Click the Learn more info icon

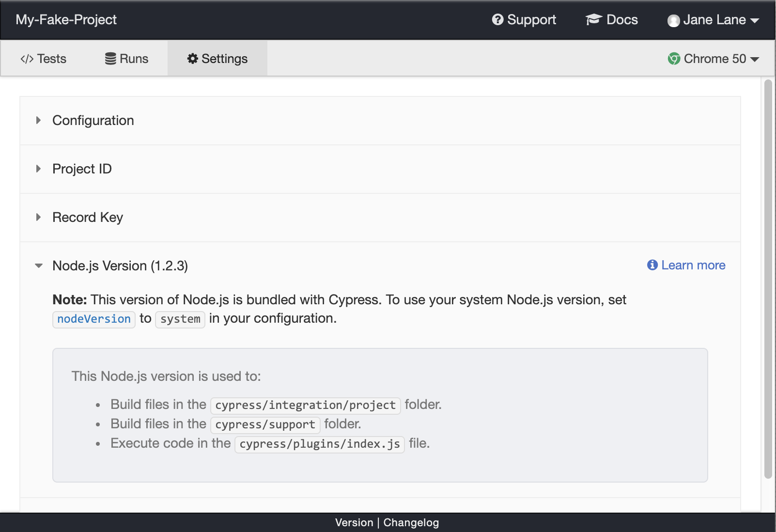(x=652, y=265)
